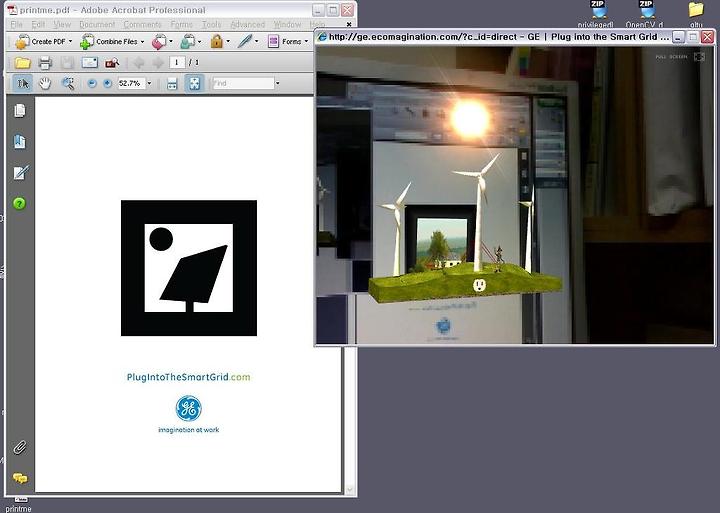Expand the Create PDF dropdown arrow
Viewport: 720px width, 513px height.
[x=70, y=41]
